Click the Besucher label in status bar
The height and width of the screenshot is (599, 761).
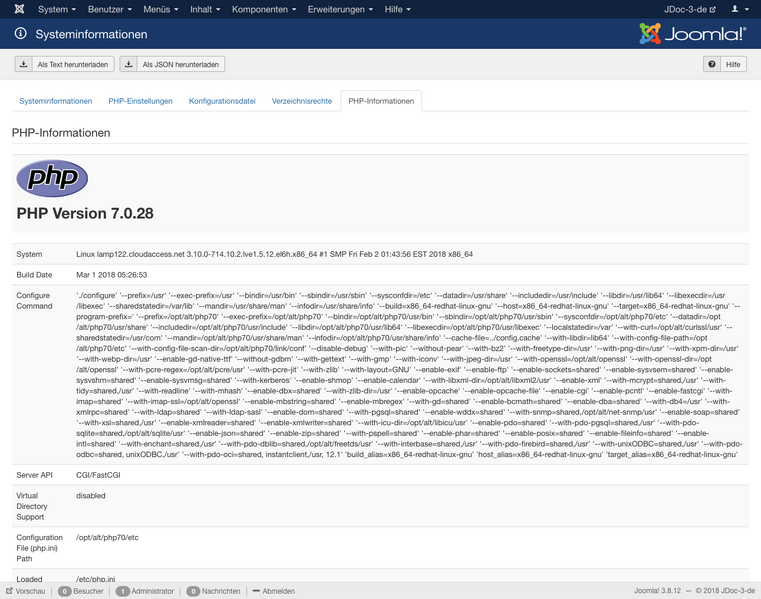pyautogui.click(x=88, y=591)
